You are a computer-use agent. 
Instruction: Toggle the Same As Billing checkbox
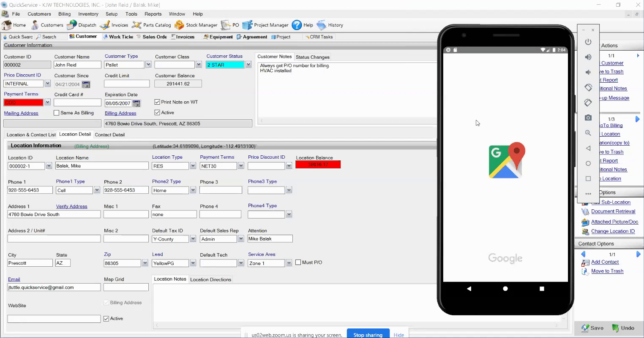(57, 113)
